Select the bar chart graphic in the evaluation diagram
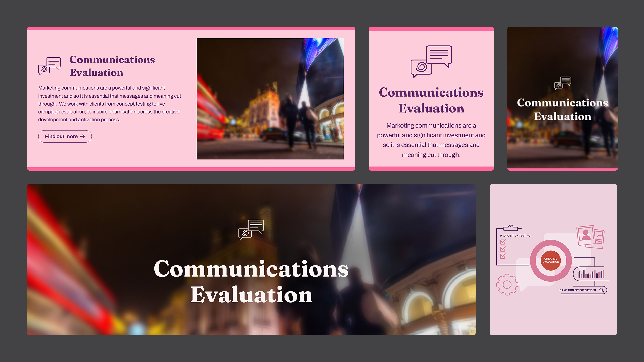Image resolution: width=644 pixels, height=362 pixels. pyautogui.click(x=591, y=274)
